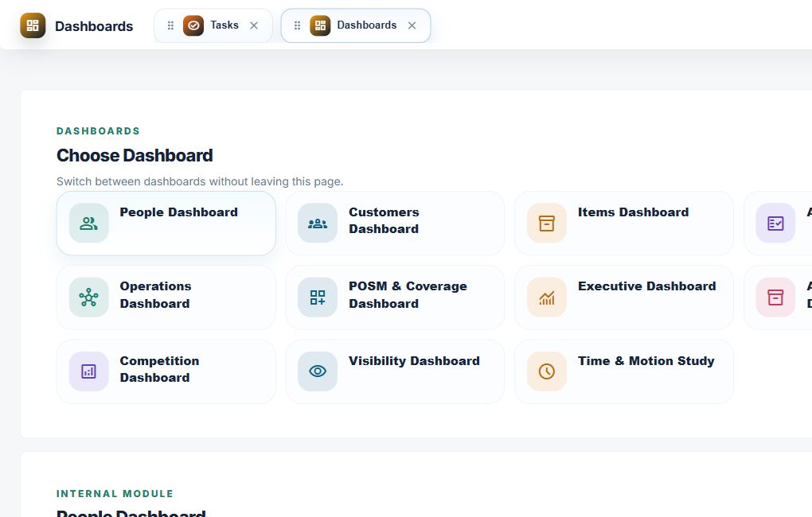The height and width of the screenshot is (517, 812).
Task: Open the Executive Dashboard card
Action: pyautogui.click(x=624, y=297)
